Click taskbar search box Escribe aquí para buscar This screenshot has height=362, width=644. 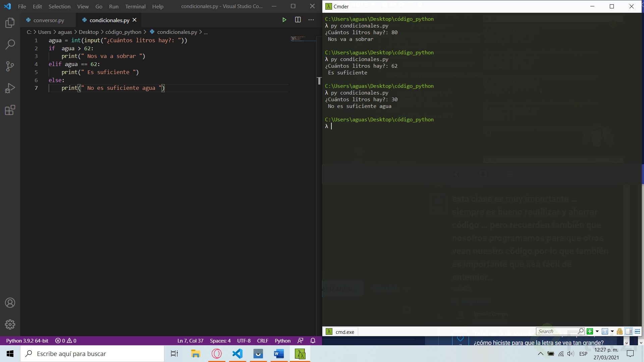[92, 354]
